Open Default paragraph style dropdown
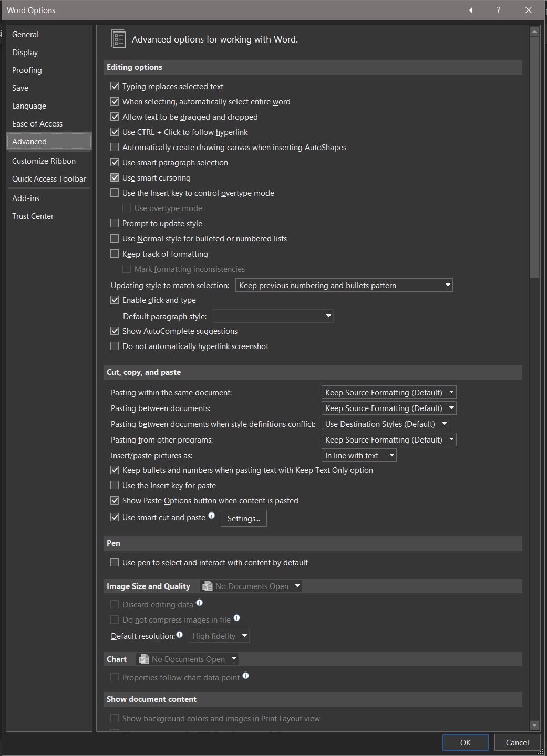This screenshot has height=756, width=547. point(273,316)
